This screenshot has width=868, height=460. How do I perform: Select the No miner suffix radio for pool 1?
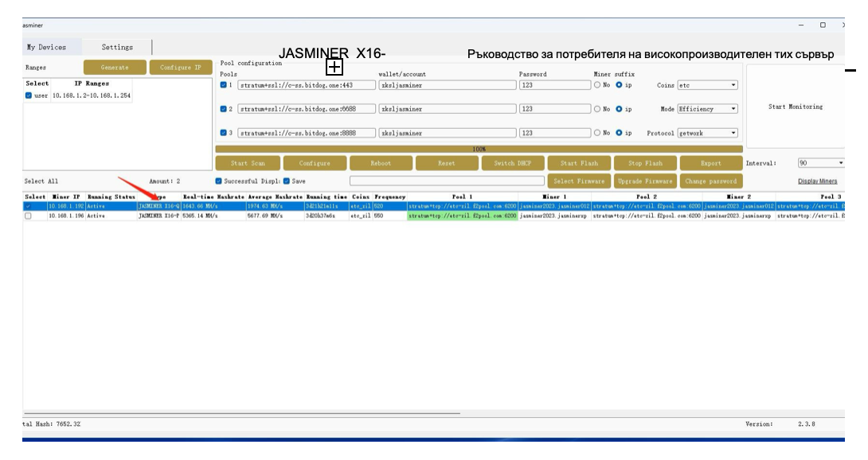click(597, 85)
